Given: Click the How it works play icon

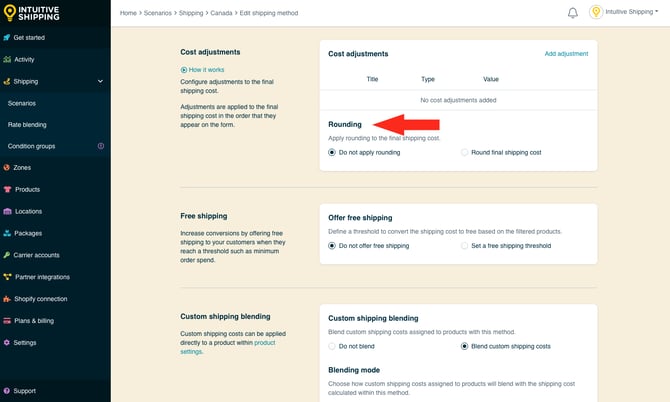Looking at the screenshot, I should (184, 70).
